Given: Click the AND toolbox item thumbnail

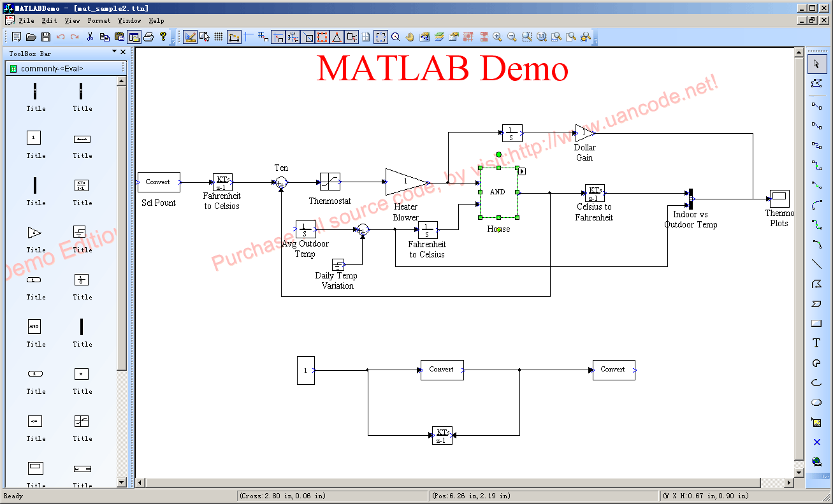Looking at the screenshot, I should [34, 327].
